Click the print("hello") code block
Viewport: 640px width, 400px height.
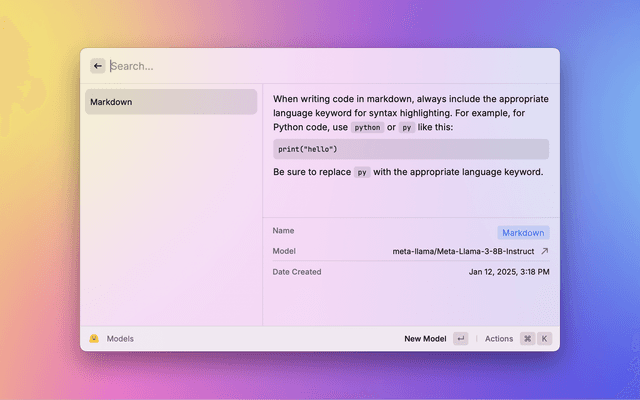pyautogui.click(x=410, y=149)
